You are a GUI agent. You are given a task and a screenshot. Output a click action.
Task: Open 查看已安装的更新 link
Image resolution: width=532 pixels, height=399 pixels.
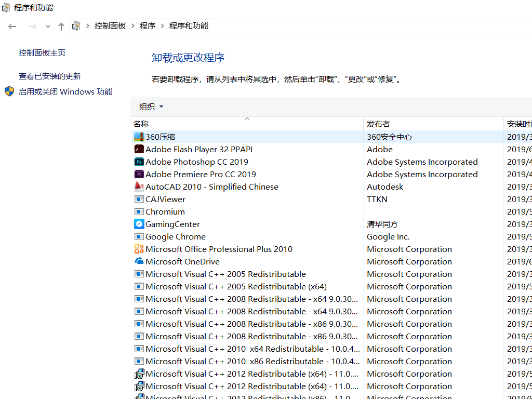50,76
